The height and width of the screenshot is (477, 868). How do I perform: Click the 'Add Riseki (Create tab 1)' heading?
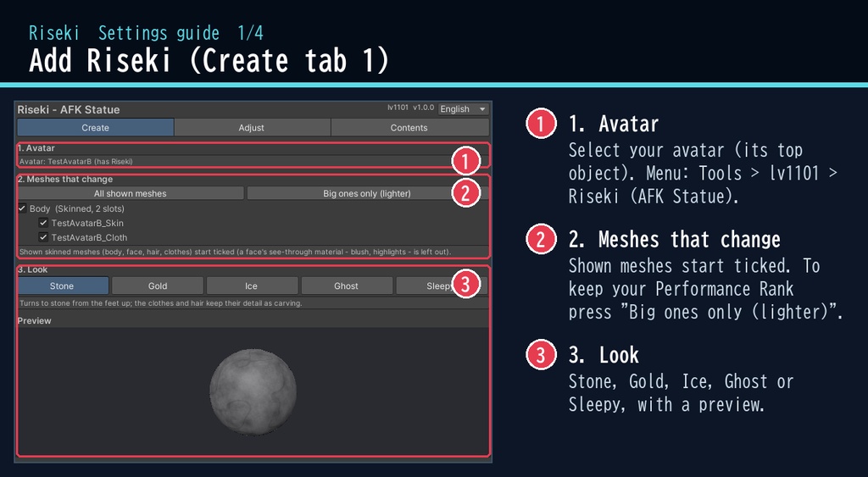coord(209,60)
